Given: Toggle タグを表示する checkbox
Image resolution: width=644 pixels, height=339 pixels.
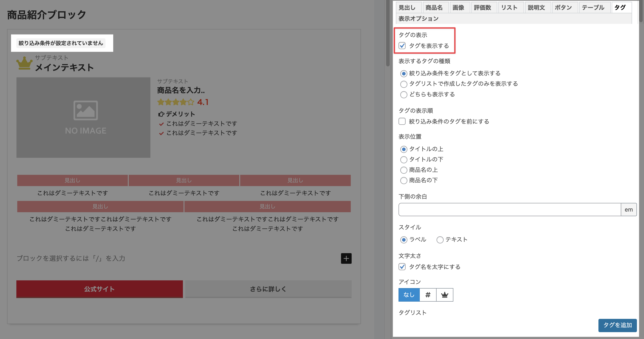Looking at the screenshot, I should point(402,46).
